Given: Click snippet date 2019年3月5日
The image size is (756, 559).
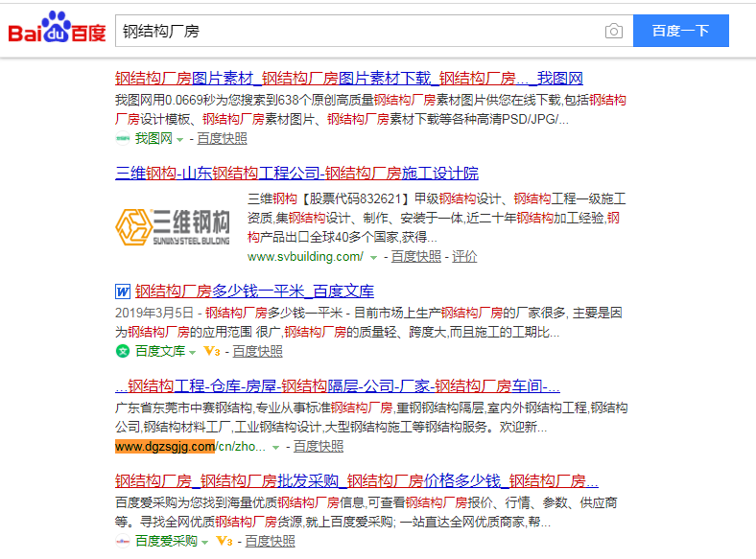Looking at the screenshot, I should pos(154,313).
